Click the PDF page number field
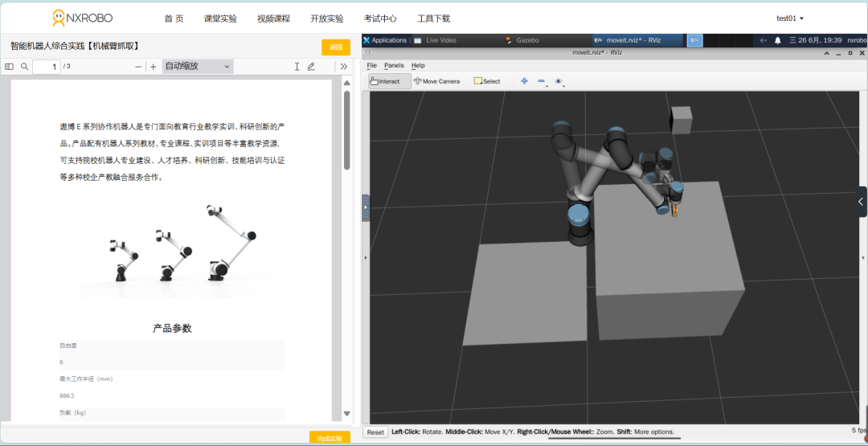This screenshot has height=446, width=868. click(46, 67)
